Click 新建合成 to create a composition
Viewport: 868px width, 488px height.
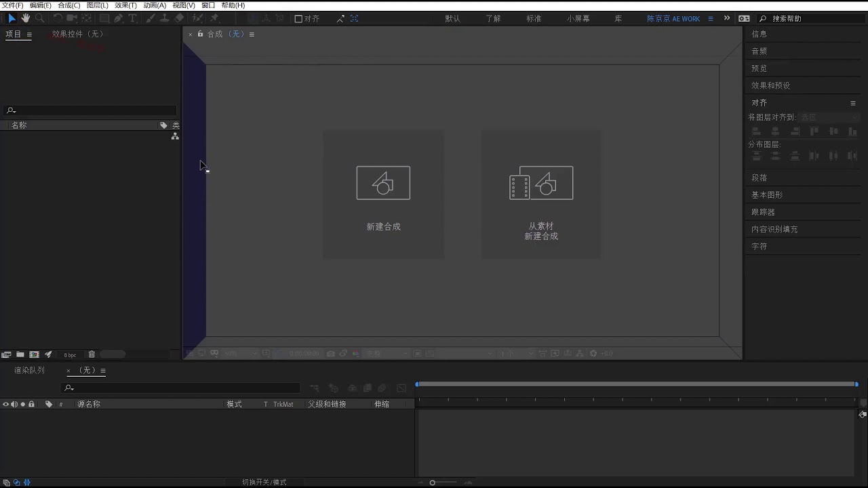pyautogui.click(x=383, y=194)
